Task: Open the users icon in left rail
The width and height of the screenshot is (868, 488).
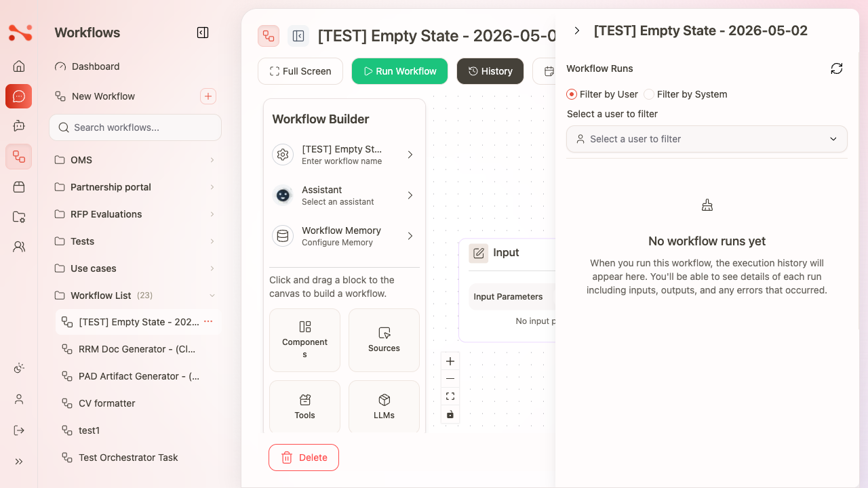Action: pyautogui.click(x=19, y=247)
